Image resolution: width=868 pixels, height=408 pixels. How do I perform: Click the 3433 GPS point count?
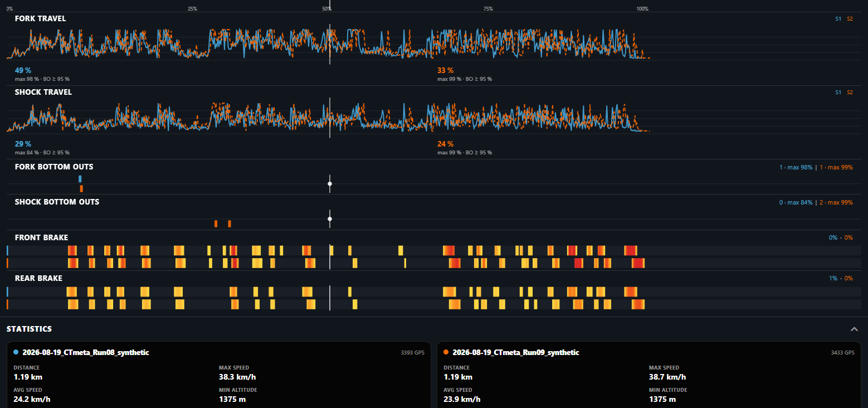click(842, 353)
